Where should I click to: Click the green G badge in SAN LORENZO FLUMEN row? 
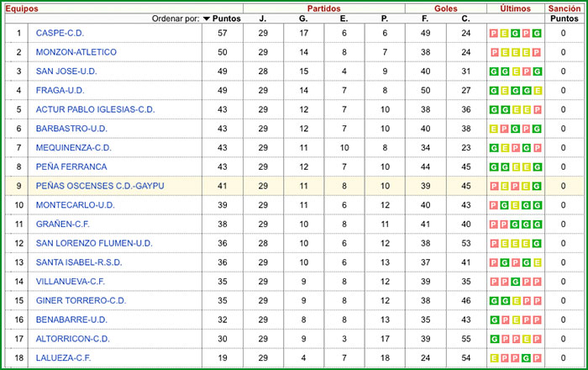[x=536, y=244]
